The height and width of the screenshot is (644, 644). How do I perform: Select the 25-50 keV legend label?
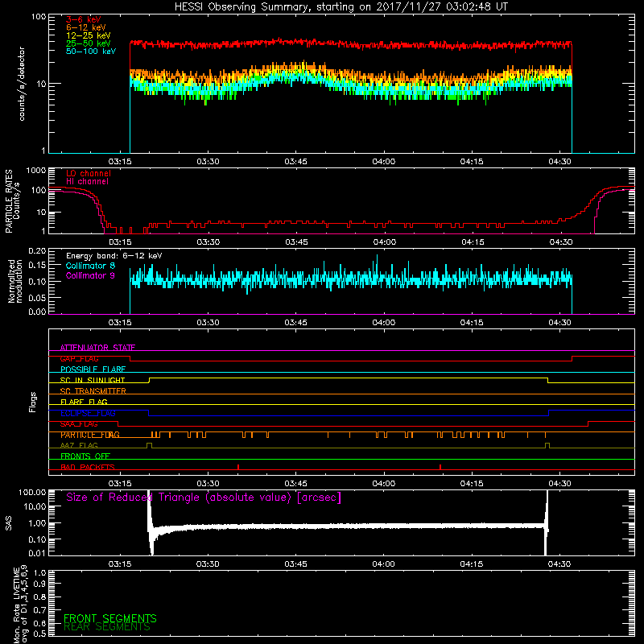(89, 43)
